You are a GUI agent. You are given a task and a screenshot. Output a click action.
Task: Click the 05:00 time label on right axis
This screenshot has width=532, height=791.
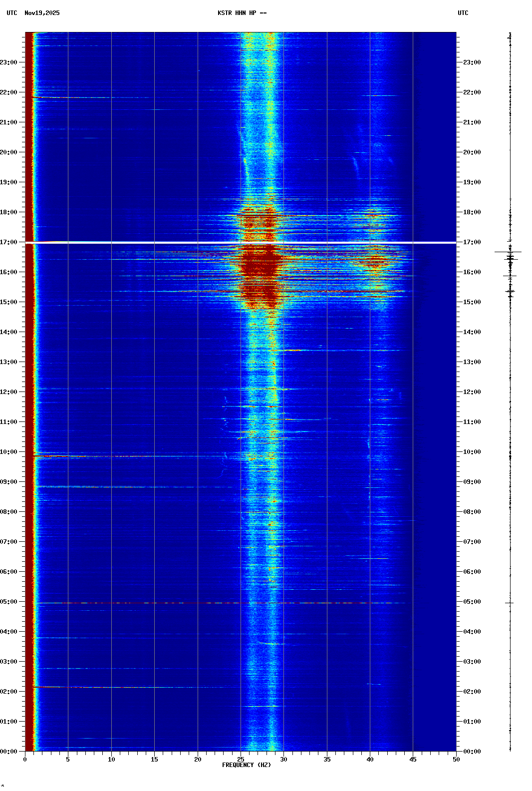472,602
